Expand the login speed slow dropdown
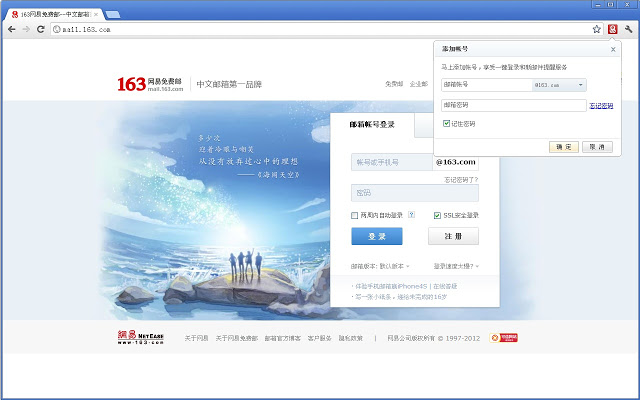The height and width of the screenshot is (400, 640). pyautogui.click(x=456, y=266)
